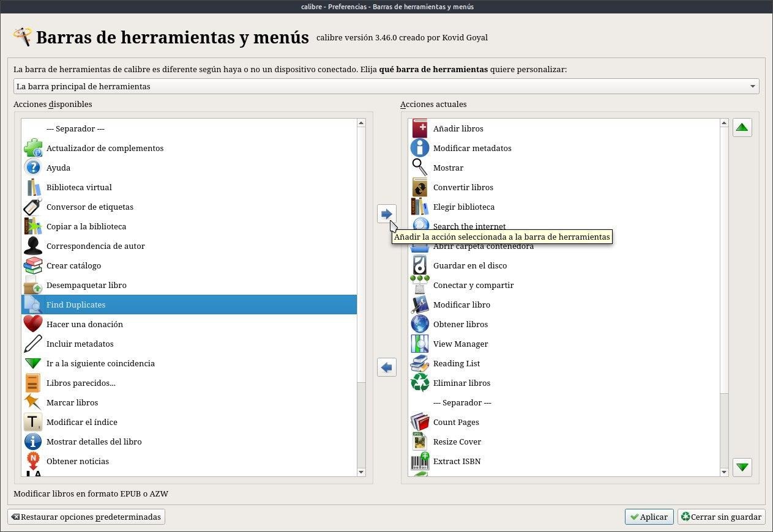Viewport: 773px width, 532px height.
Task: Click the Desempaquetar libro box icon
Action: (33, 285)
